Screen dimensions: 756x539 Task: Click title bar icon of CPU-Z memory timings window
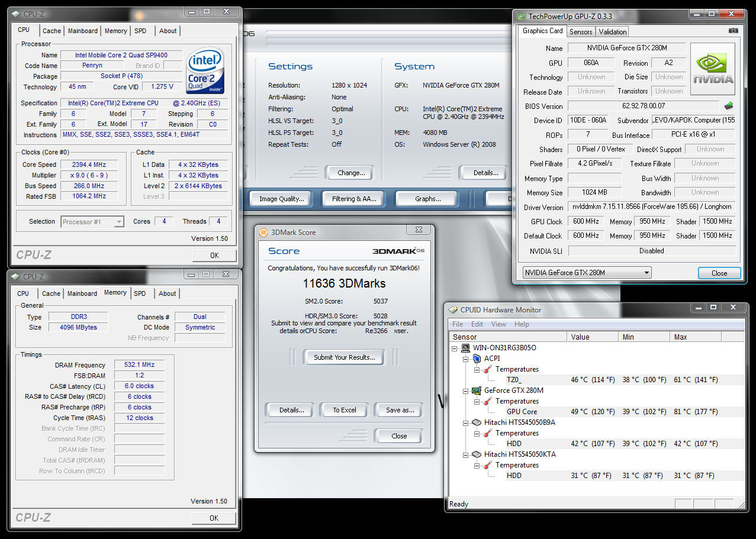click(17, 276)
